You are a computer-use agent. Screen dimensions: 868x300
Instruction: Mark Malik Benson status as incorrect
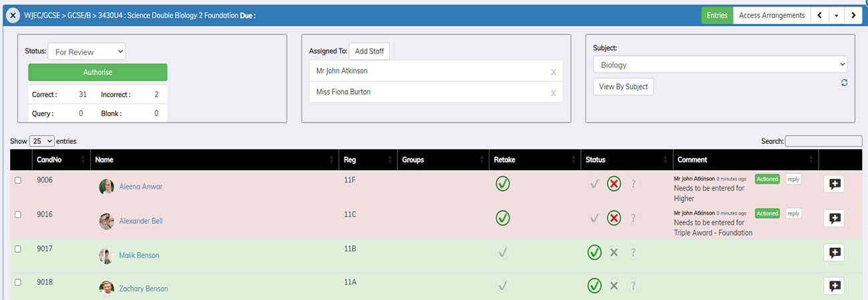(614, 253)
